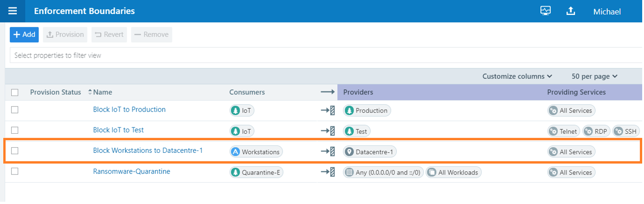The width and height of the screenshot is (644, 204).
Task: Click blocked arrow icon in Test row
Action: (x=327, y=131)
